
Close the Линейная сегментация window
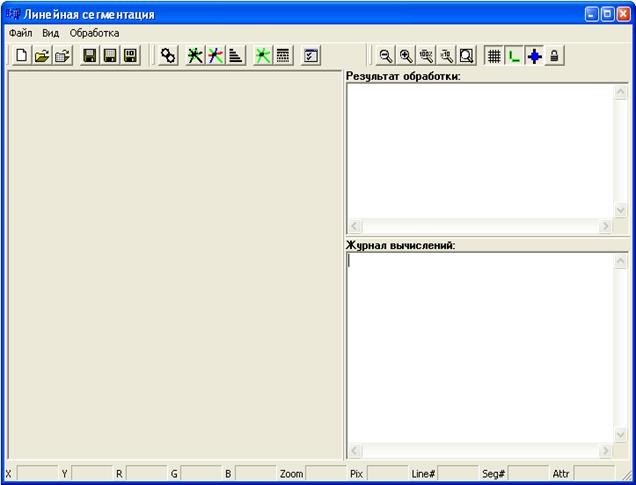pyautogui.click(x=623, y=14)
